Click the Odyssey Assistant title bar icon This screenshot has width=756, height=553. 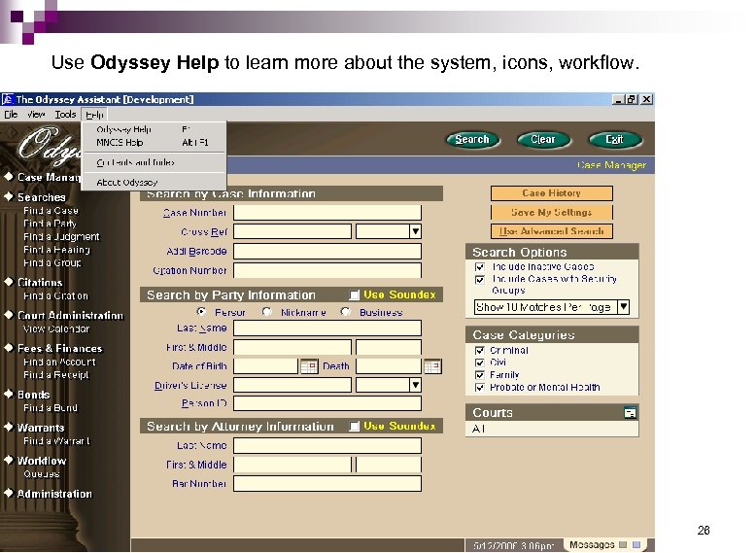pyautogui.click(x=8, y=99)
